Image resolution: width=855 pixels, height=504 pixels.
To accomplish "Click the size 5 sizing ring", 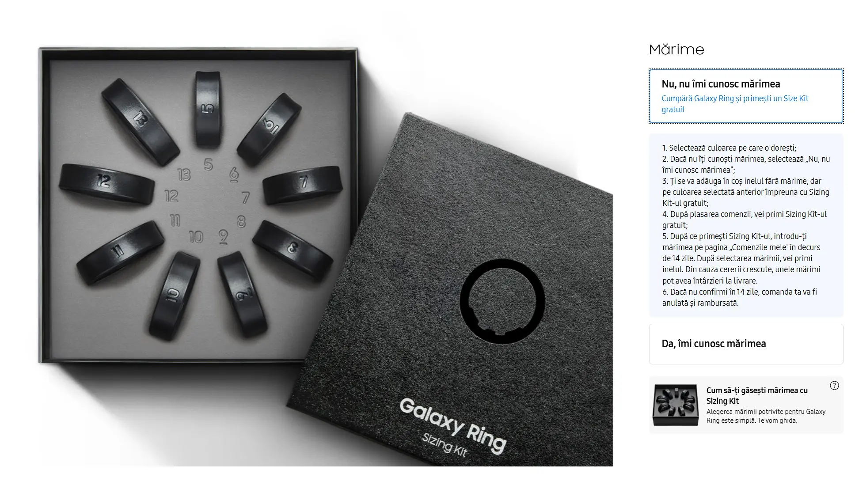I will tap(208, 109).
